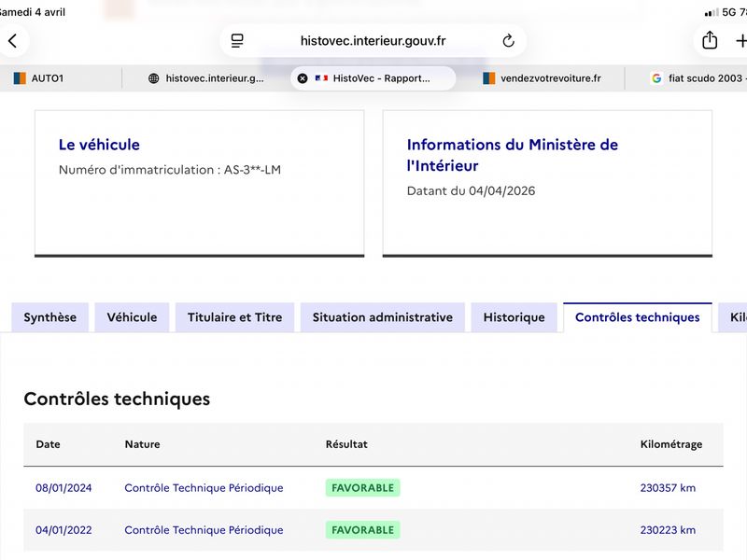Close the HistoVec - Rapport tab
Image resolution: width=747 pixels, height=560 pixels.
pyautogui.click(x=303, y=78)
